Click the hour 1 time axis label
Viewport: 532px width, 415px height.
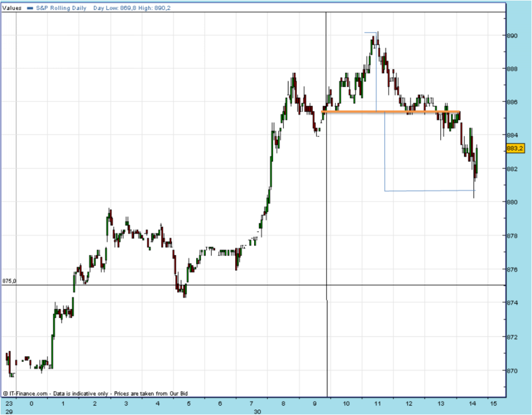[63, 404]
